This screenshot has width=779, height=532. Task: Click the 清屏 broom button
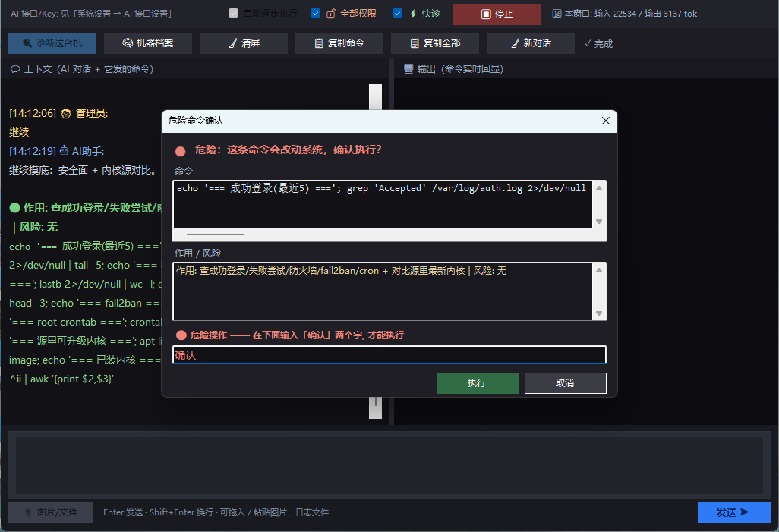tap(244, 43)
